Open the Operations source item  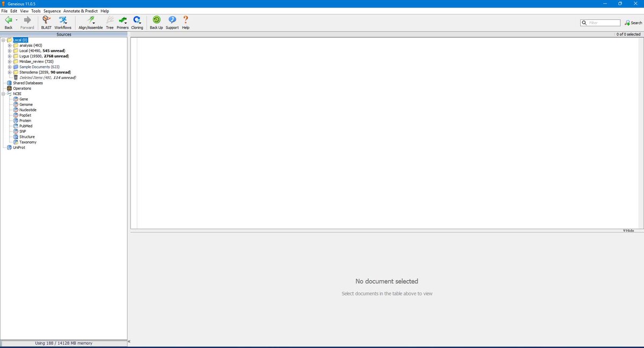point(22,89)
